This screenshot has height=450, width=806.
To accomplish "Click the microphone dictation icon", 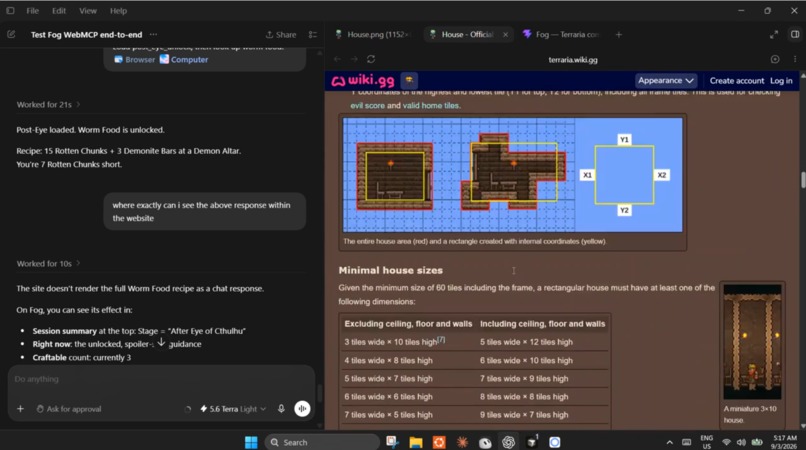I will tap(281, 409).
